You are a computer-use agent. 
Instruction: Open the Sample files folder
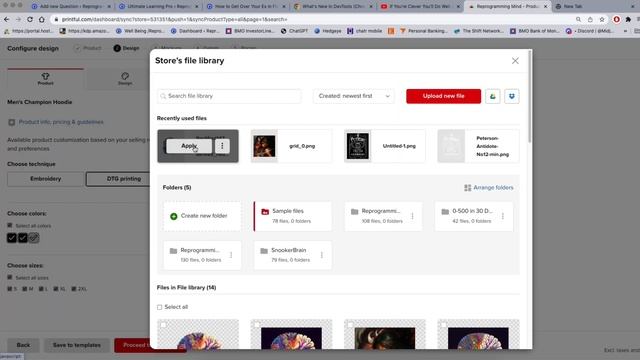click(293, 216)
